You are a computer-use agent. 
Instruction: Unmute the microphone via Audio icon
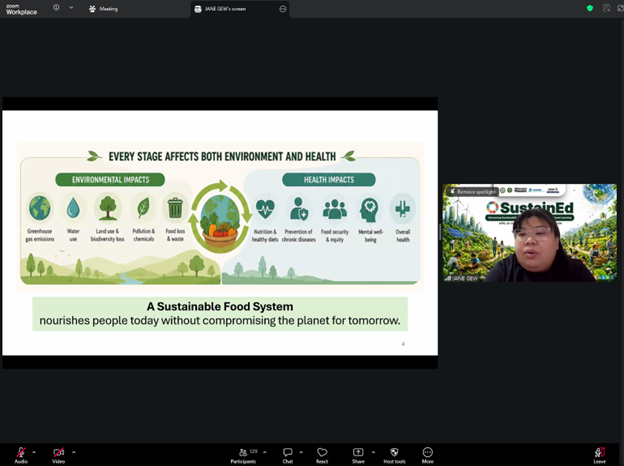tap(20, 452)
